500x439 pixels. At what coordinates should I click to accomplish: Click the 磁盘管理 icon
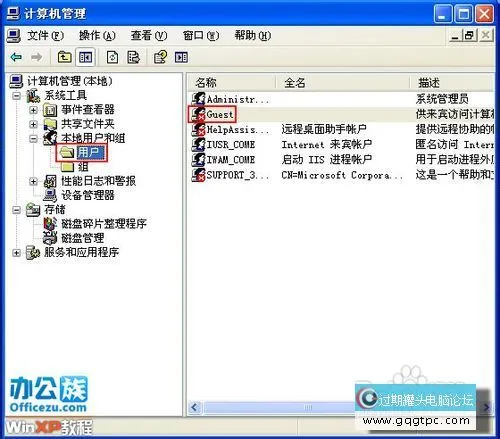50,238
